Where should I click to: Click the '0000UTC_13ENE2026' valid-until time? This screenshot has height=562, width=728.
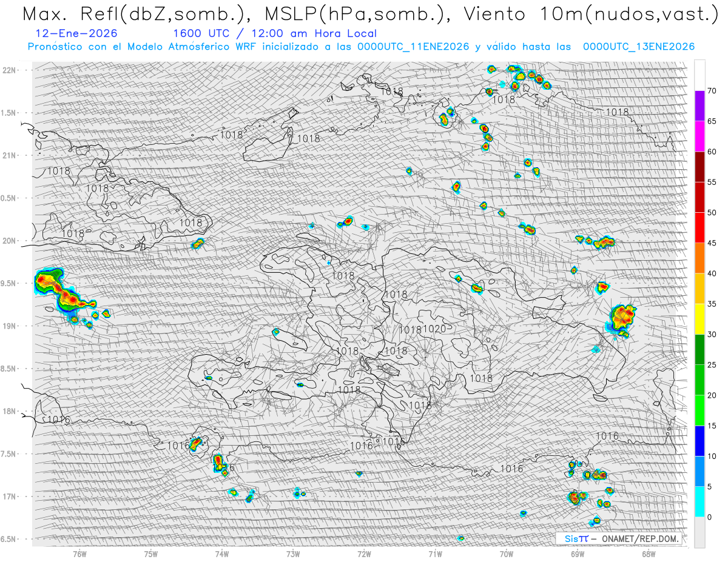(639, 47)
